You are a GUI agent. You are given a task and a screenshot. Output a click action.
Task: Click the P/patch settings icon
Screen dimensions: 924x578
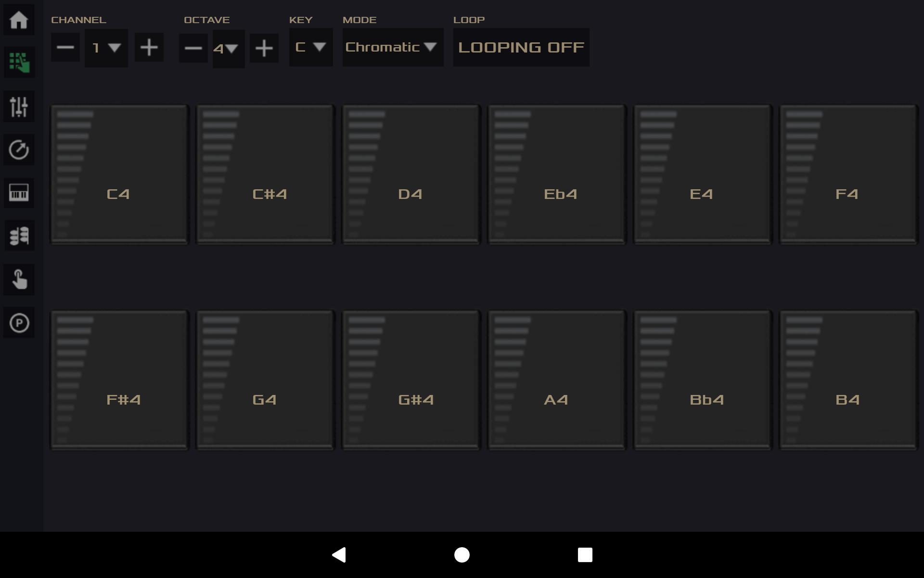pyautogui.click(x=19, y=322)
